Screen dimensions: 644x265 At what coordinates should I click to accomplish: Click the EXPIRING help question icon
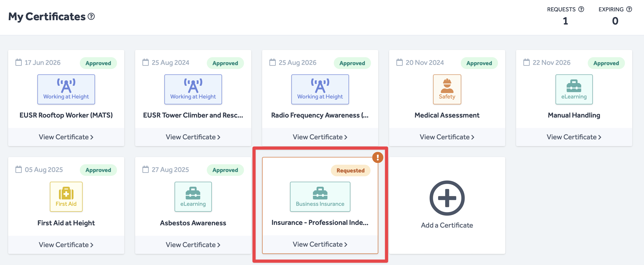click(629, 9)
